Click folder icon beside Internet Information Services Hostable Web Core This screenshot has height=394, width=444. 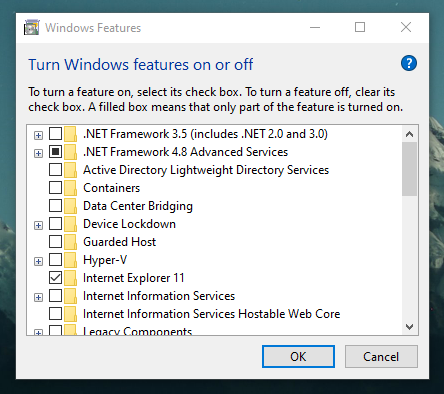(x=70, y=314)
